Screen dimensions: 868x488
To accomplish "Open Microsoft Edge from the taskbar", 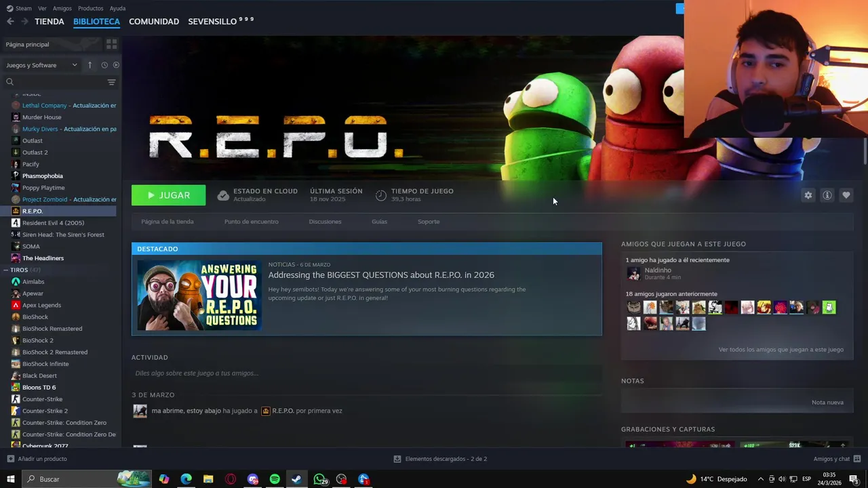I will [x=186, y=479].
